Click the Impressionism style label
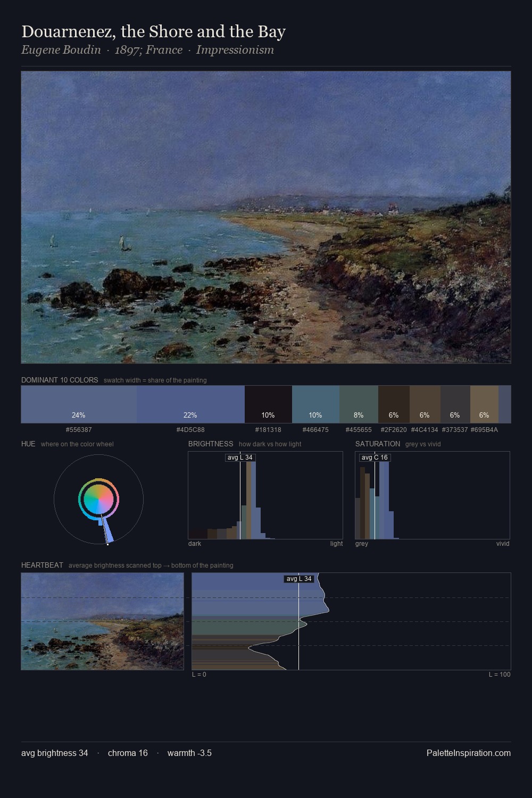The width and height of the screenshot is (532, 798). (x=235, y=50)
